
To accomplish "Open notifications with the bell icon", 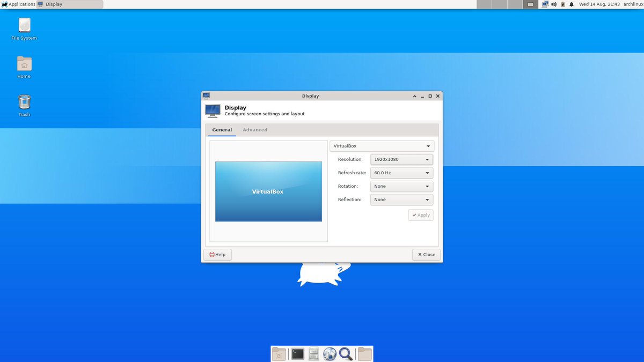I will [572, 4].
